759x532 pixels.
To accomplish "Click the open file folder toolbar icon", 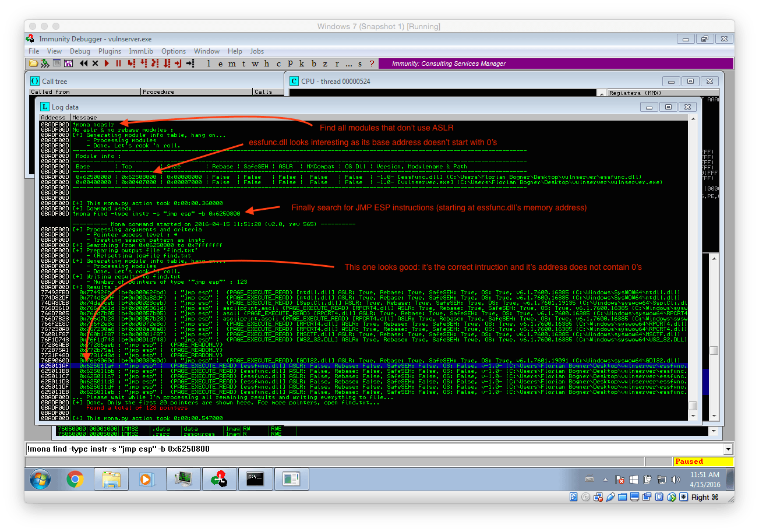I will (33, 63).
